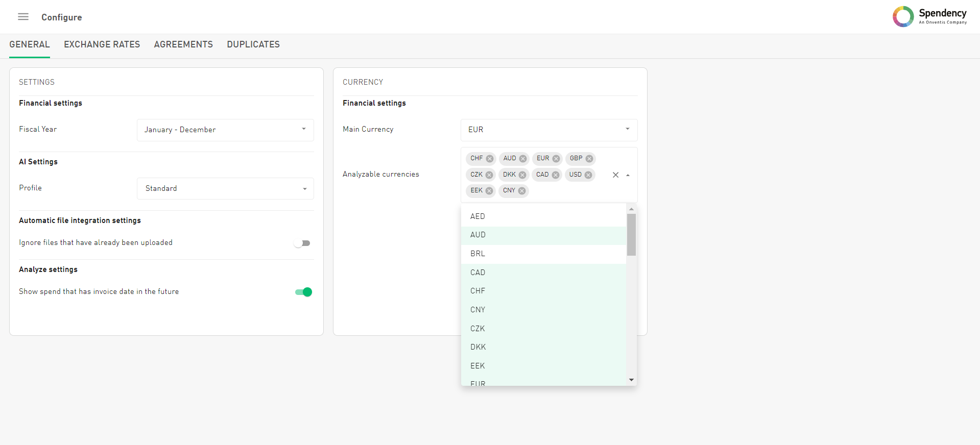Image resolution: width=980 pixels, height=445 pixels.
Task: Clear all analyzable currencies
Action: [615, 175]
